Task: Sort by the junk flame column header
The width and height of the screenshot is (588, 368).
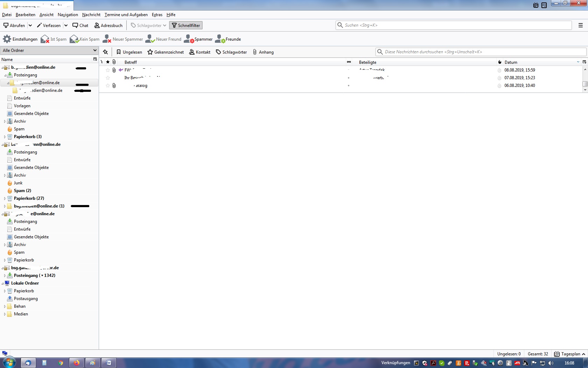Action: [x=499, y=62]
